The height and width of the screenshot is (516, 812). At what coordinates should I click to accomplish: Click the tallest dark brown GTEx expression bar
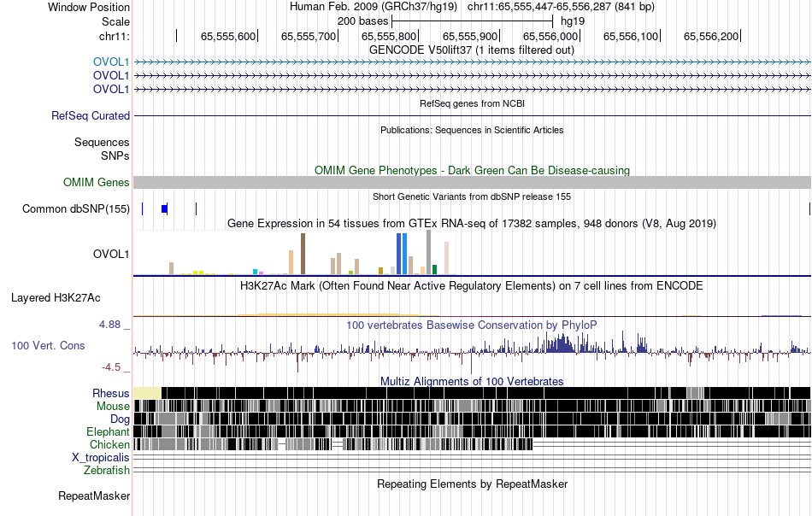[303, 254]
